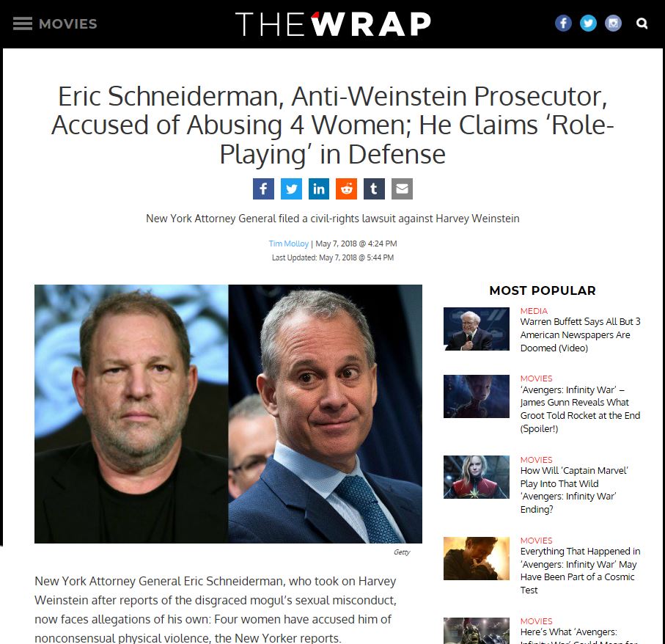Click the MEDIA category label

534,311
